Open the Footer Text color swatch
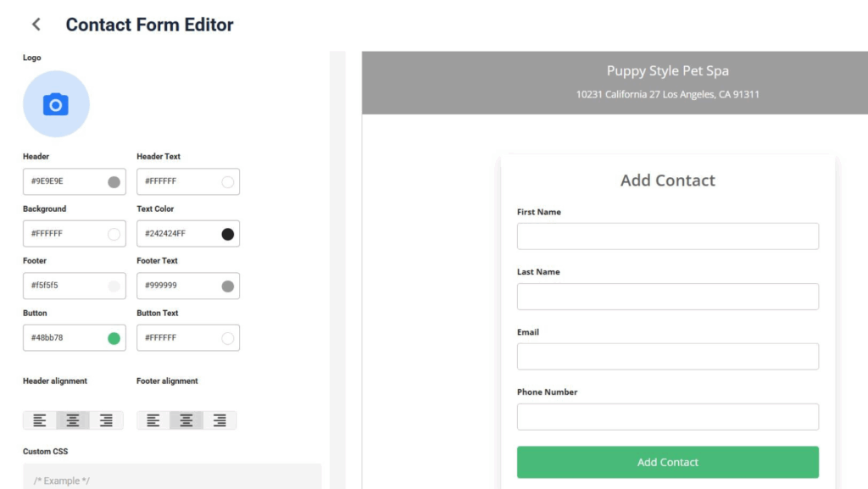 coord(227,286)
